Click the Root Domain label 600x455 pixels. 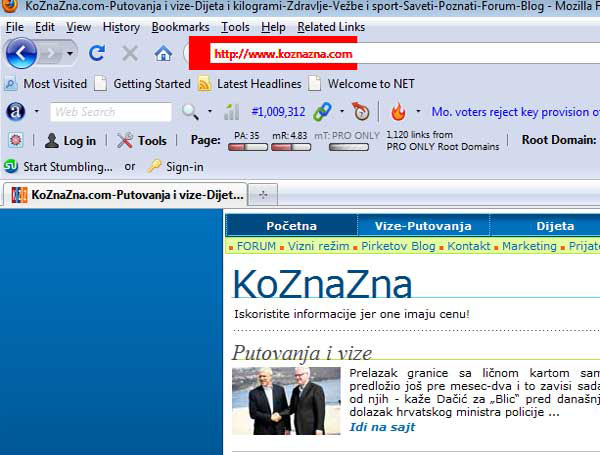click(x=559, y=140)
